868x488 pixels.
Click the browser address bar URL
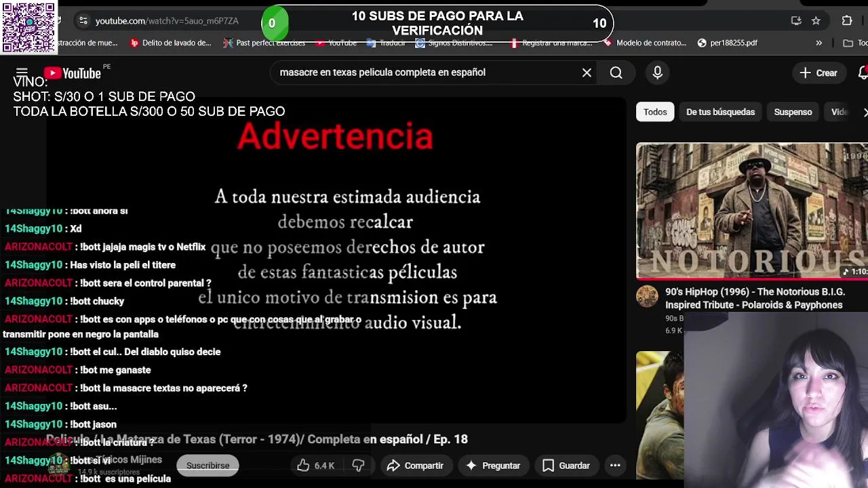pos(167,21)
